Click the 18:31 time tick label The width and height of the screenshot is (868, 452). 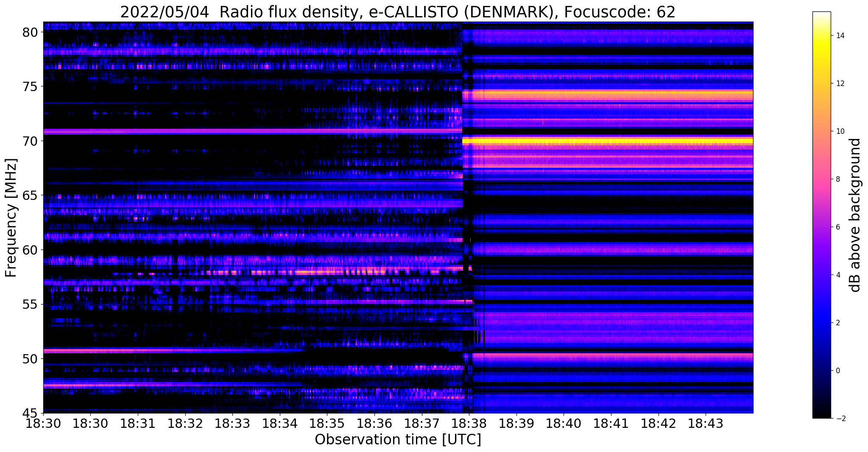tap(137, 424)
